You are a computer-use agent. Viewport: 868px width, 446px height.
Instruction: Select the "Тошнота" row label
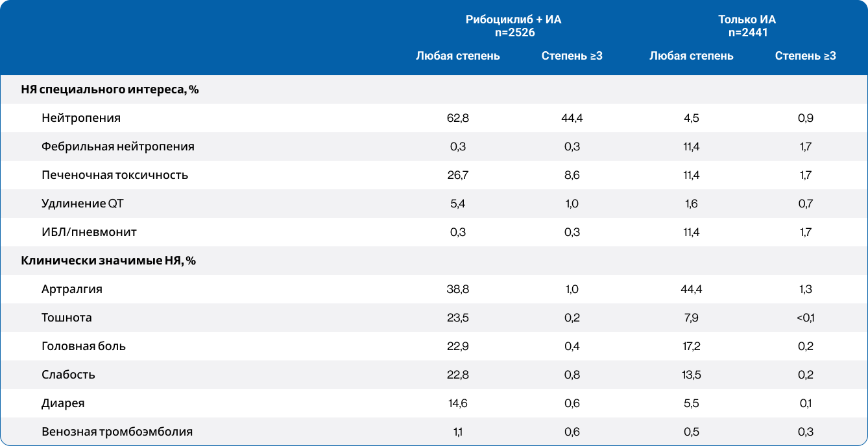67,318
